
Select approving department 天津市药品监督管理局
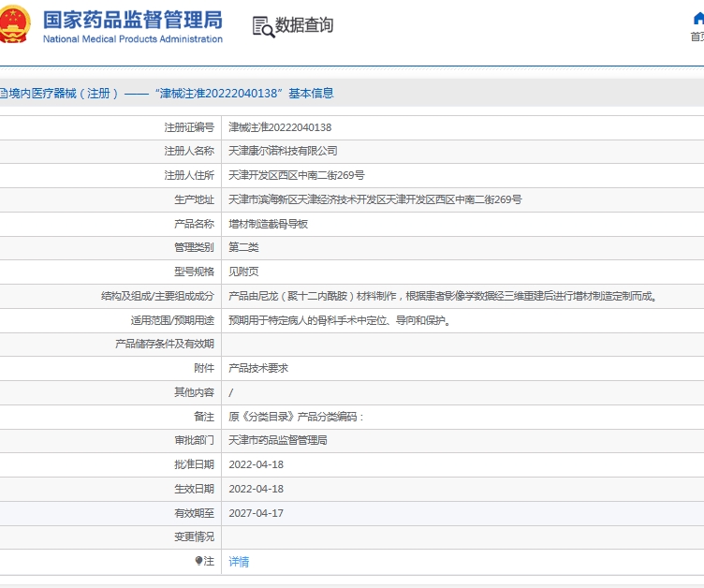tap(278, 440)
